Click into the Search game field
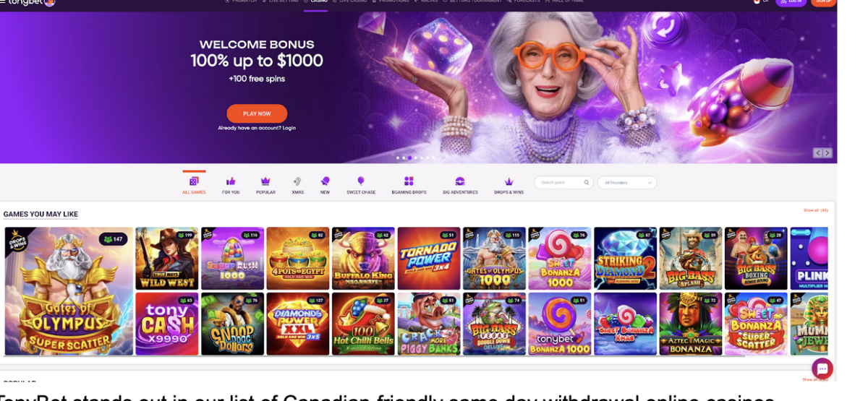Screen dimensions: 868x401 point(563,183)
